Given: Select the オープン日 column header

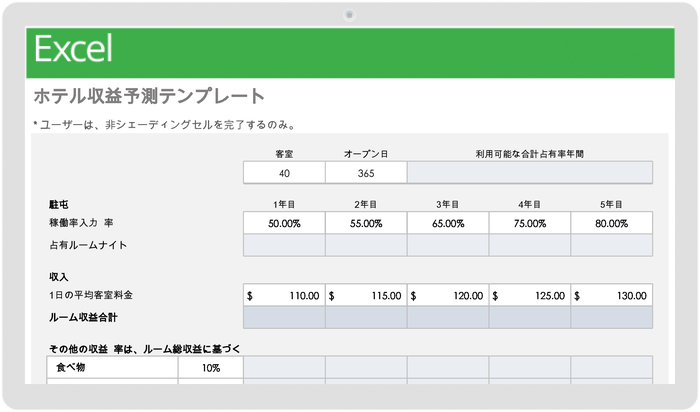Looking at the screenshot, I should point(366,154).
